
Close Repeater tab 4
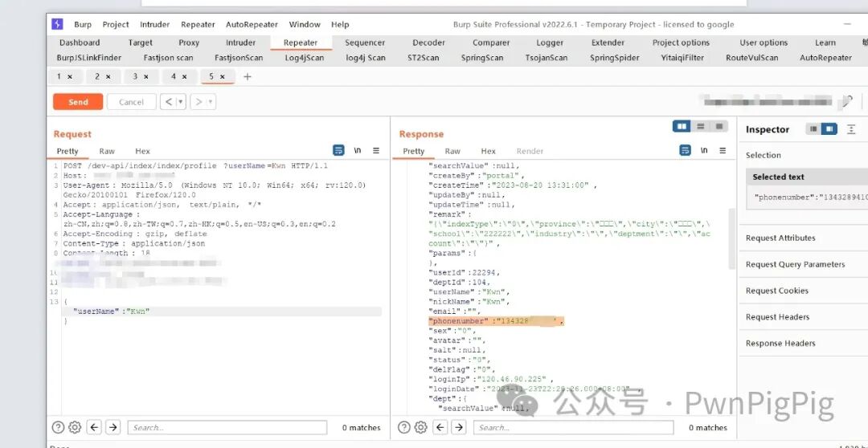click(x=184, y=77)
